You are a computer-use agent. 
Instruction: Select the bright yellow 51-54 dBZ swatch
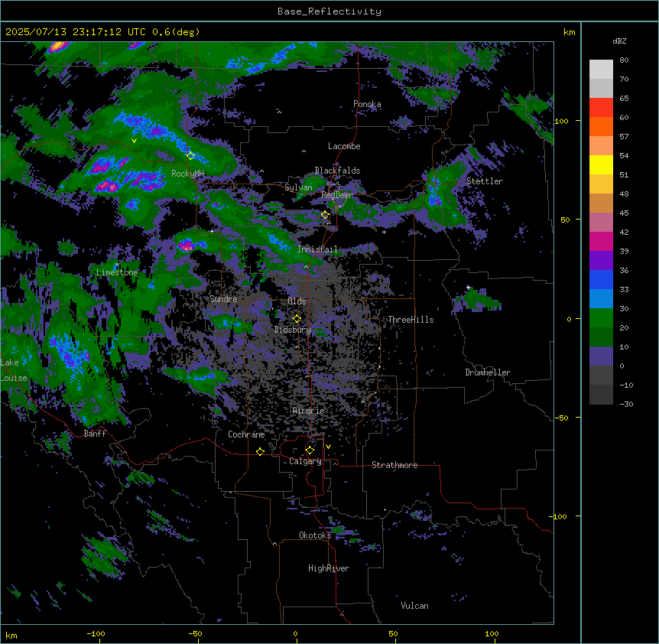[x=601, y=164]
